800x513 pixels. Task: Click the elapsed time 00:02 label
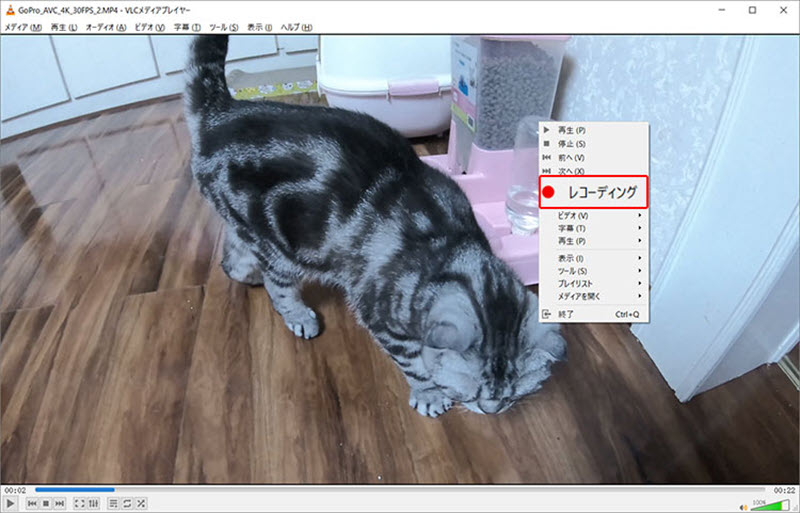[15, 490]
